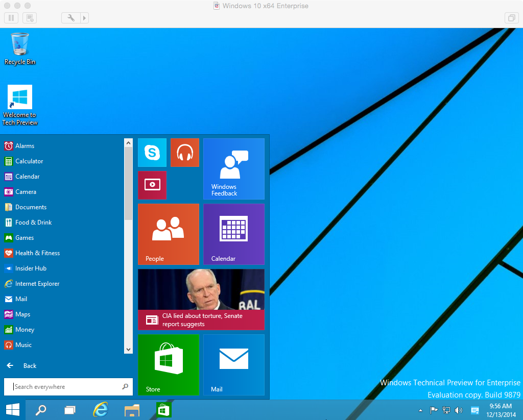
Task: Open the Store tile
Action: pyautogui.click(x=169, y=365)
